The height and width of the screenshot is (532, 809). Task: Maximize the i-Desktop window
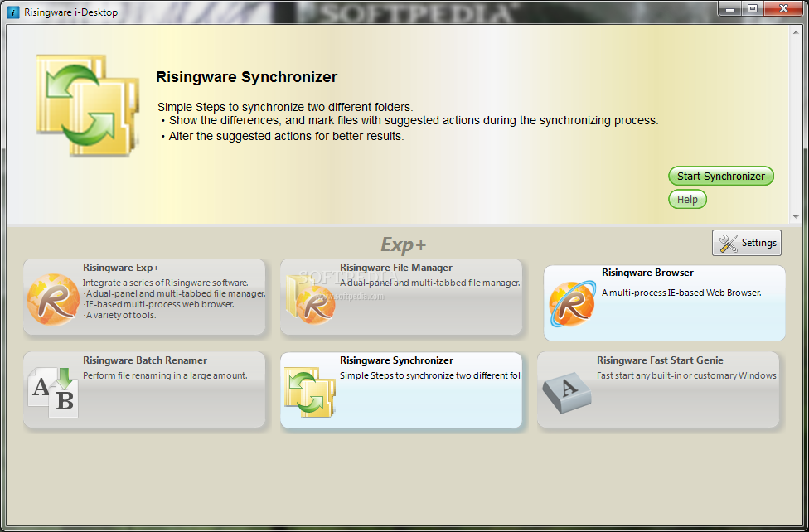click(753, 9)
